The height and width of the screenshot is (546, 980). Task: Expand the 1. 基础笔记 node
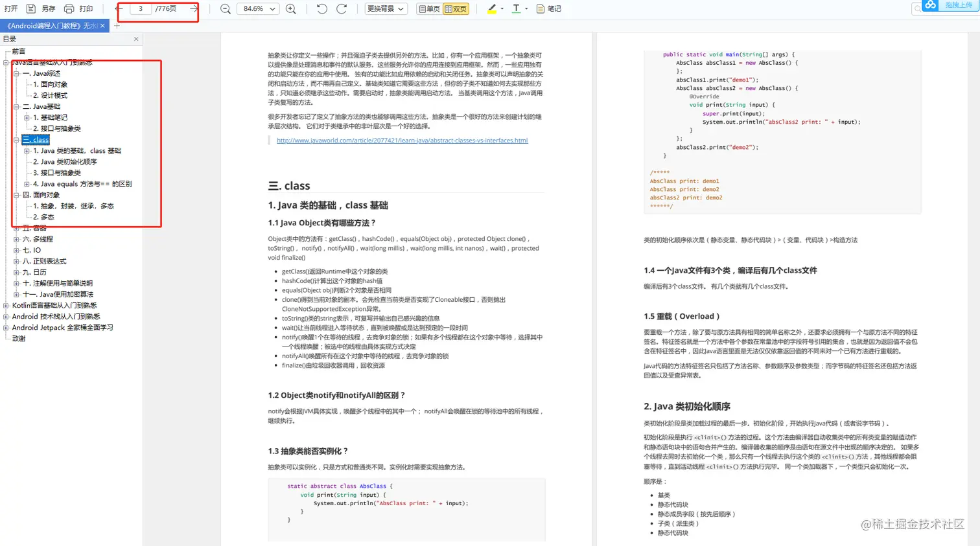27,118
